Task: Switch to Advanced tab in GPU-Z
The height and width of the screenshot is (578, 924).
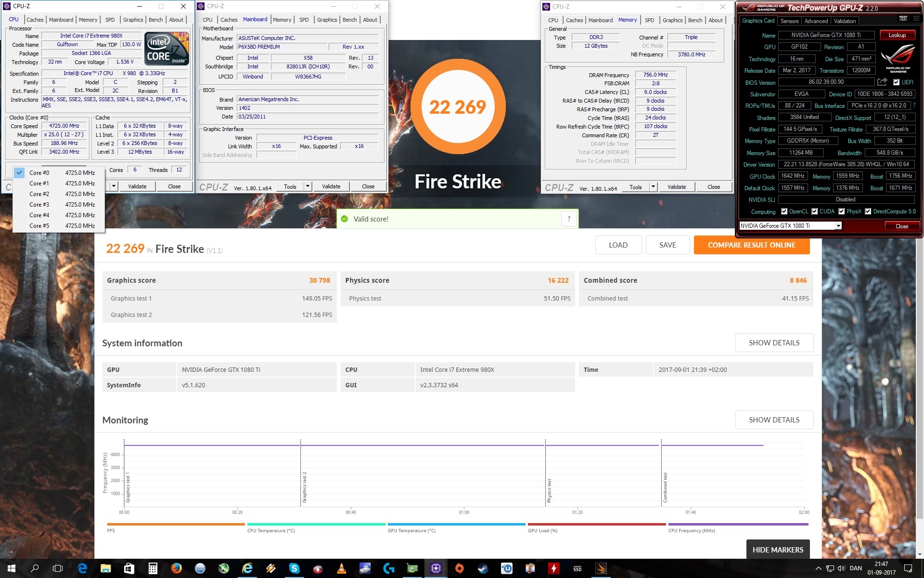Action: pyautogui.click(x=816, y=21)
